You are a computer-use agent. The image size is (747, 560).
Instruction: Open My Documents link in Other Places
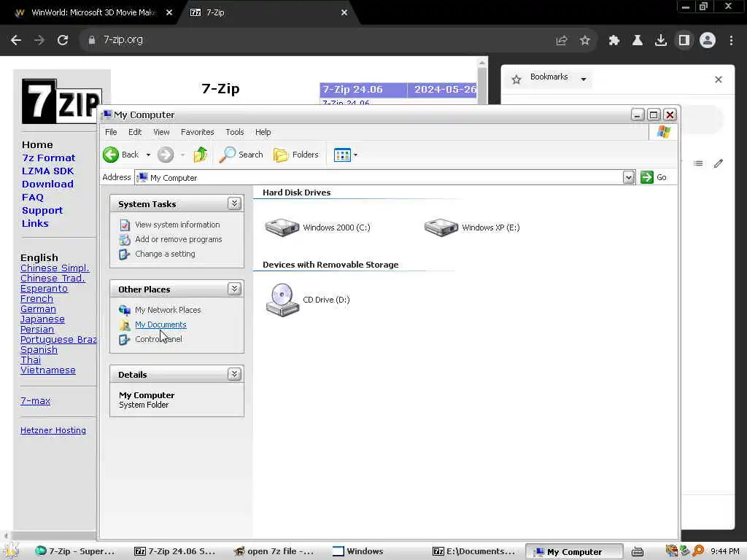coord(160,324)
